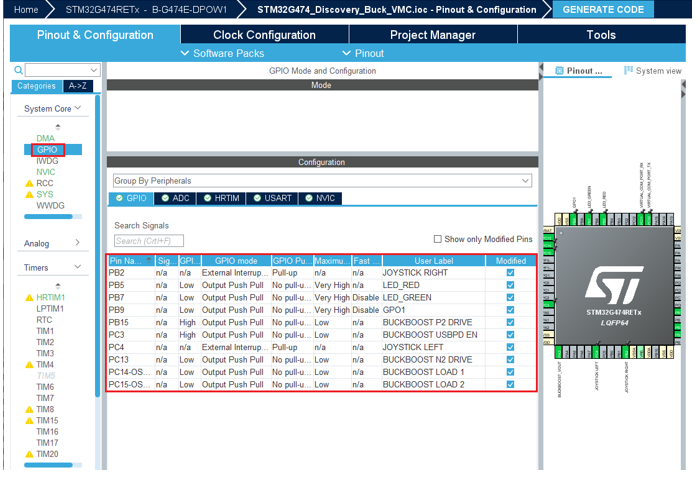Viewport: 698px width, 480px height.
Task: Click the warning icon beside TIM4
Action: 29,365
